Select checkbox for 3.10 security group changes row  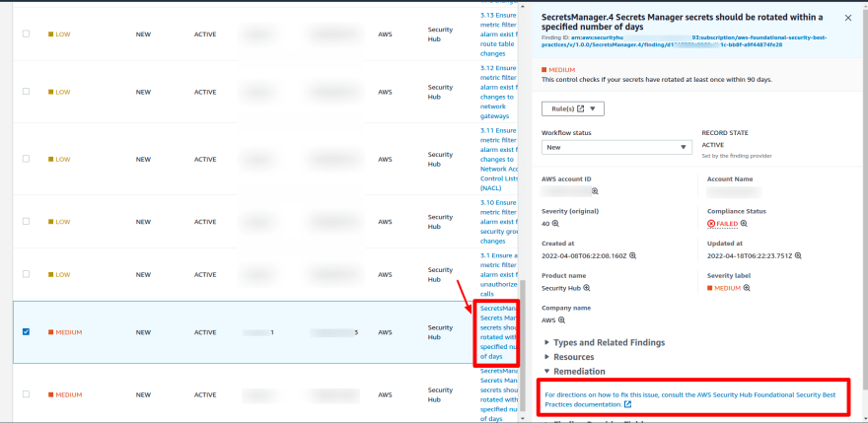26,221
